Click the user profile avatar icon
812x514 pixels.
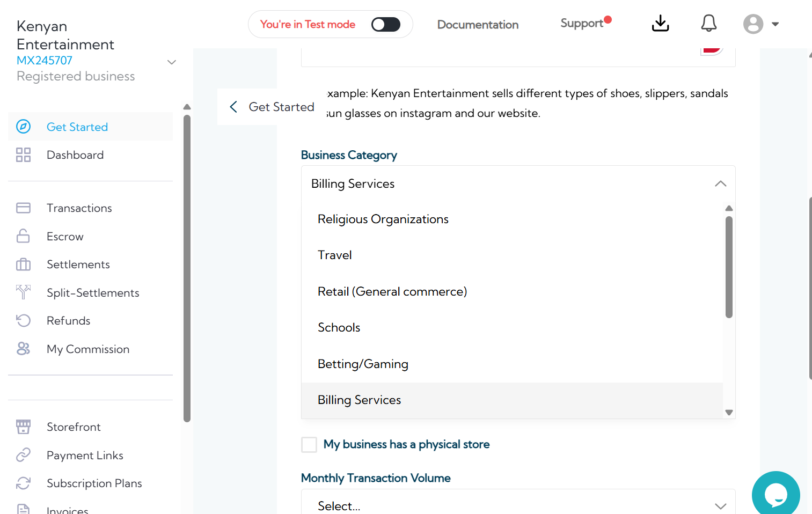tap(753, 24)
